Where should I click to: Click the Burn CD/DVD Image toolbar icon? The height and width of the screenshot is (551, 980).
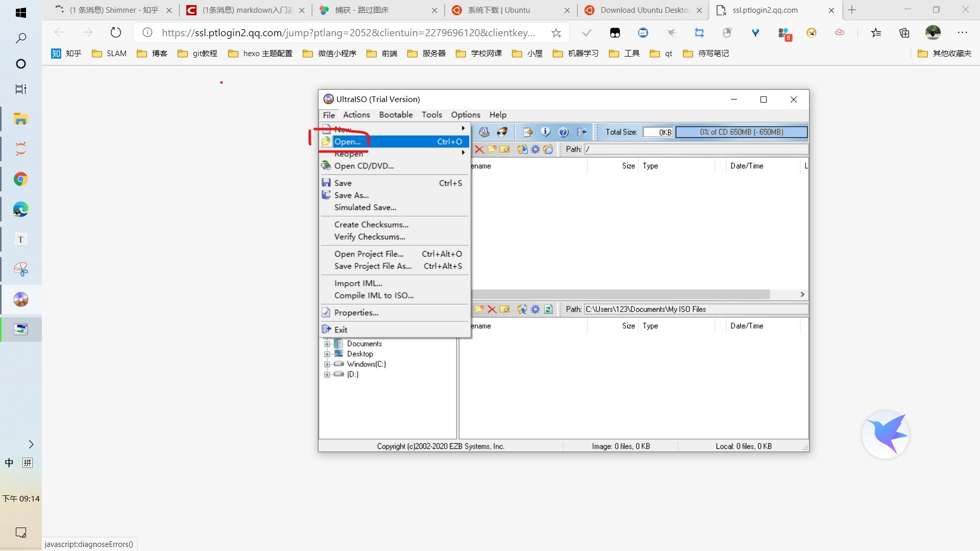[502, 132]
